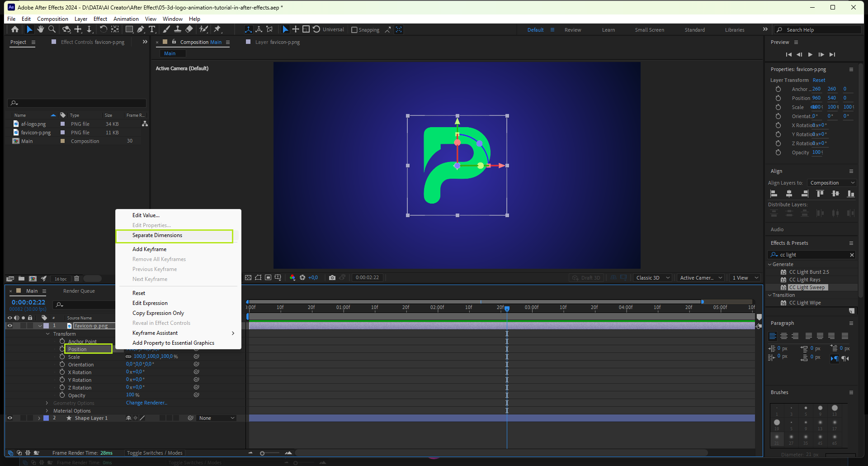
Task: Click the Change Renderer link
Action: tap(146, 403)
